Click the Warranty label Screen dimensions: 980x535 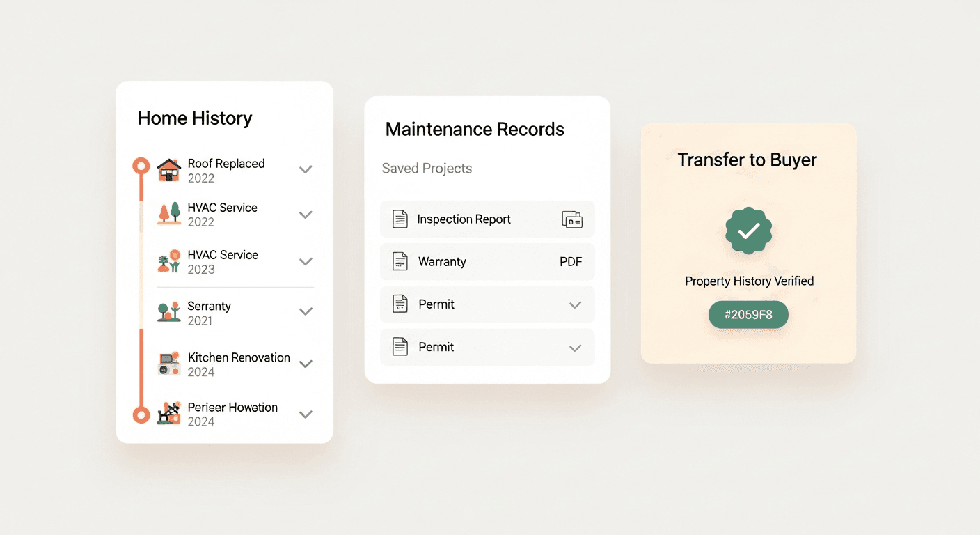442,262
